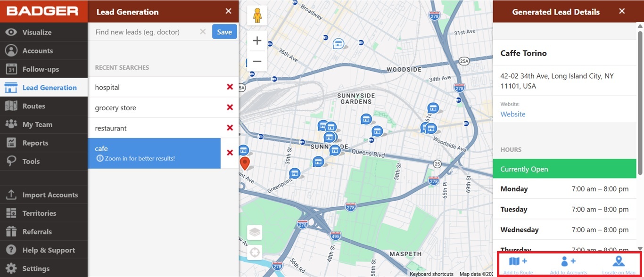
Task: Open the Caffe Torino Website link
Action: pos(513,114)
